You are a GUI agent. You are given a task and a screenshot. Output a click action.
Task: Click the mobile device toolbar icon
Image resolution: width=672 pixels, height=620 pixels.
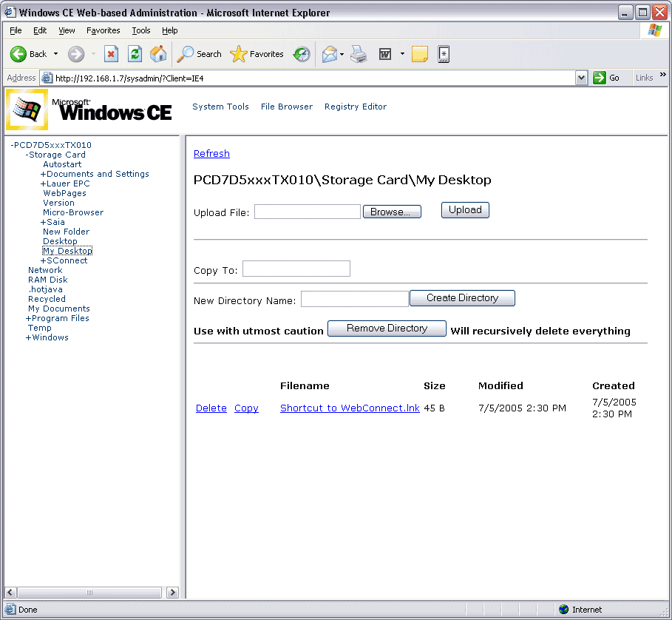pos(444,54)
